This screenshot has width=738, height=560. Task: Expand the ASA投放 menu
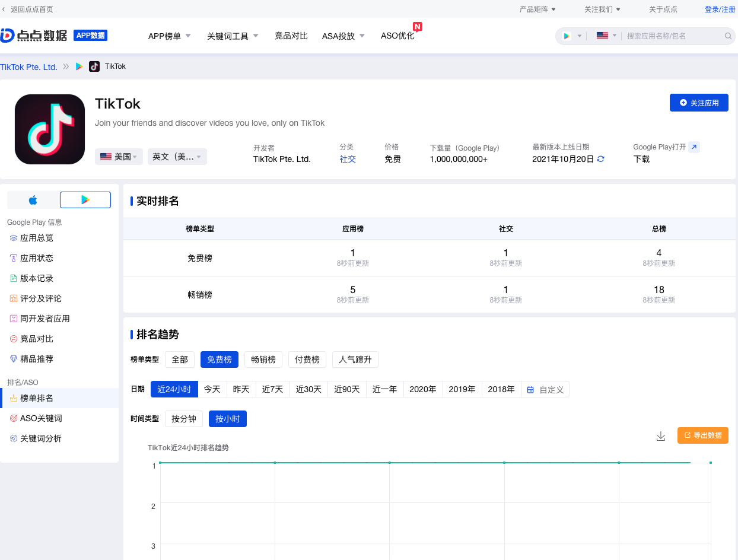click(343, 36)
